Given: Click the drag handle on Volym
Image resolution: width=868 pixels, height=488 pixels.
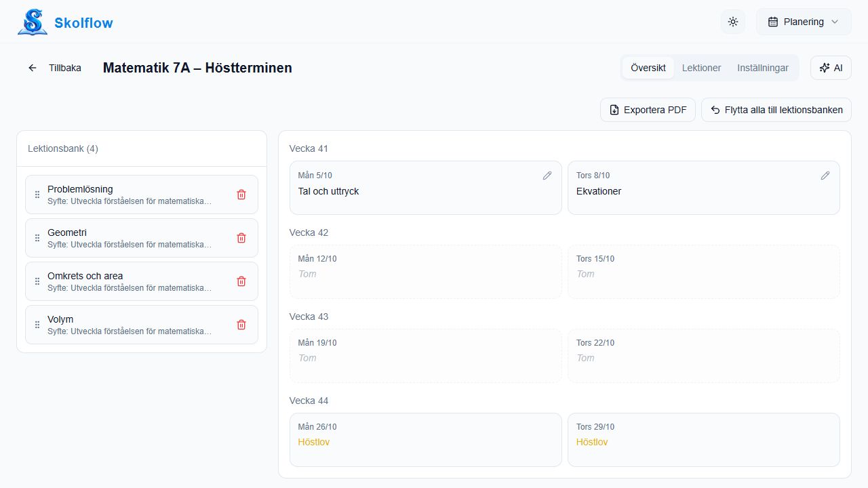Looking at the screenshot, I should 37,325.
